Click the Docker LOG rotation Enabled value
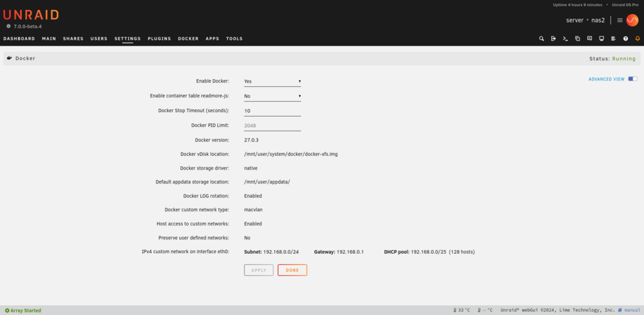The height and width of the screenshot is (315, 644). click(x=253, y=196)
